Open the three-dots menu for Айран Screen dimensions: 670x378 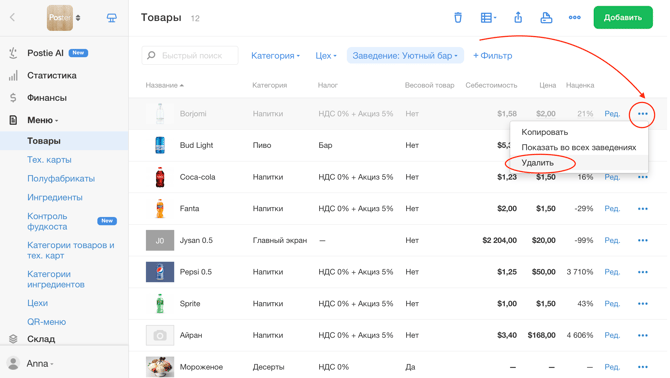click(x=643, y=335)
